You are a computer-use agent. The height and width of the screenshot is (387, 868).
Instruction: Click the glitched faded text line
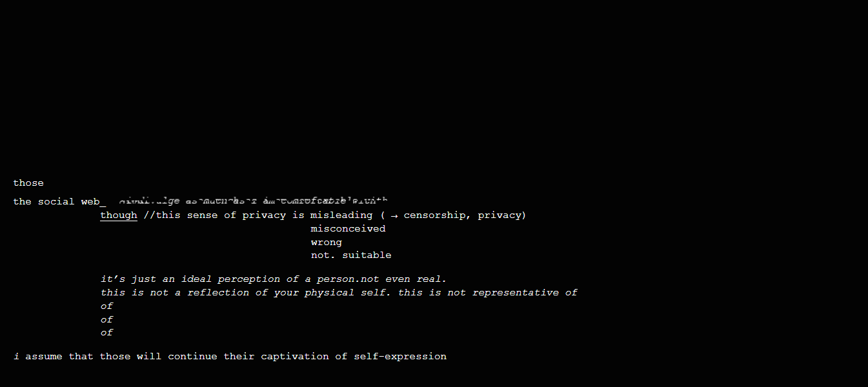tap(254, 201)
